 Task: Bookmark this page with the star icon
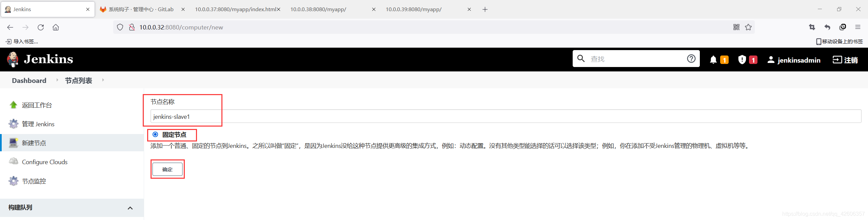(x=748, y=27)
